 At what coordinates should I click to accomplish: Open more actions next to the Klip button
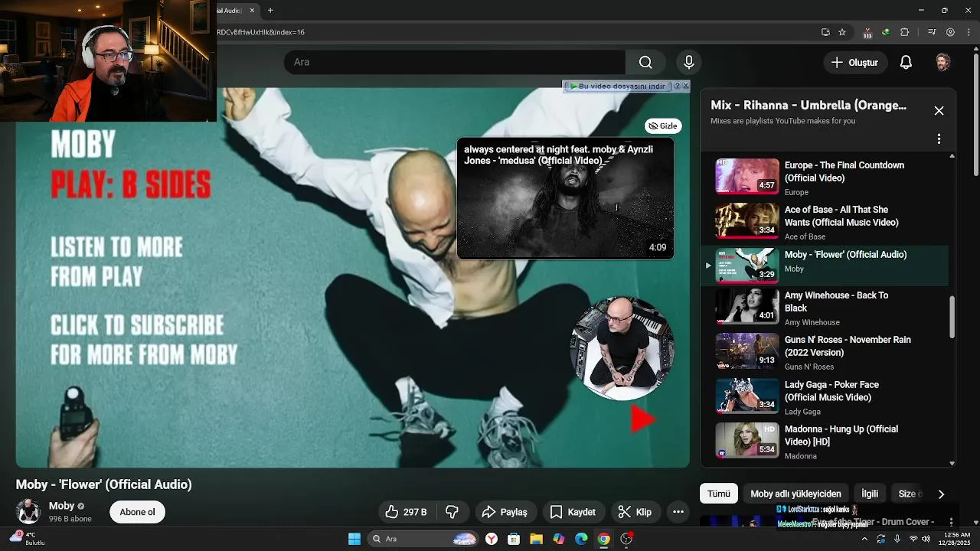point(678,512)
